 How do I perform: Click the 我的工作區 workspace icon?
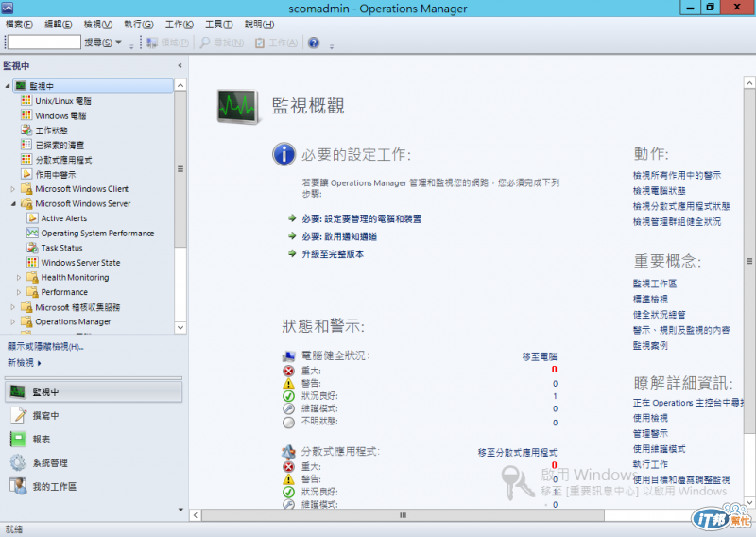18,486
